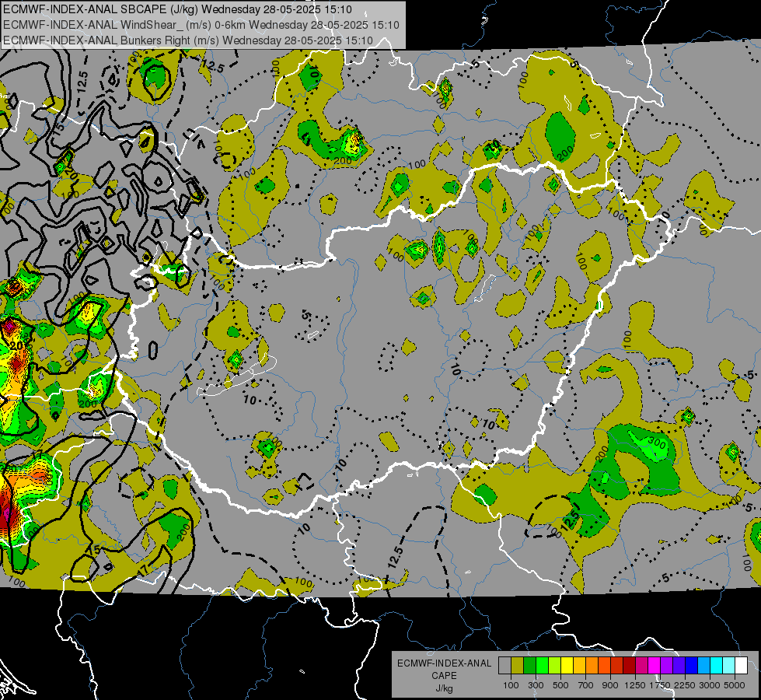Click the ECMWF-INDEX-ANAL legend heading
Screen dimensions: 761x700
444,663
